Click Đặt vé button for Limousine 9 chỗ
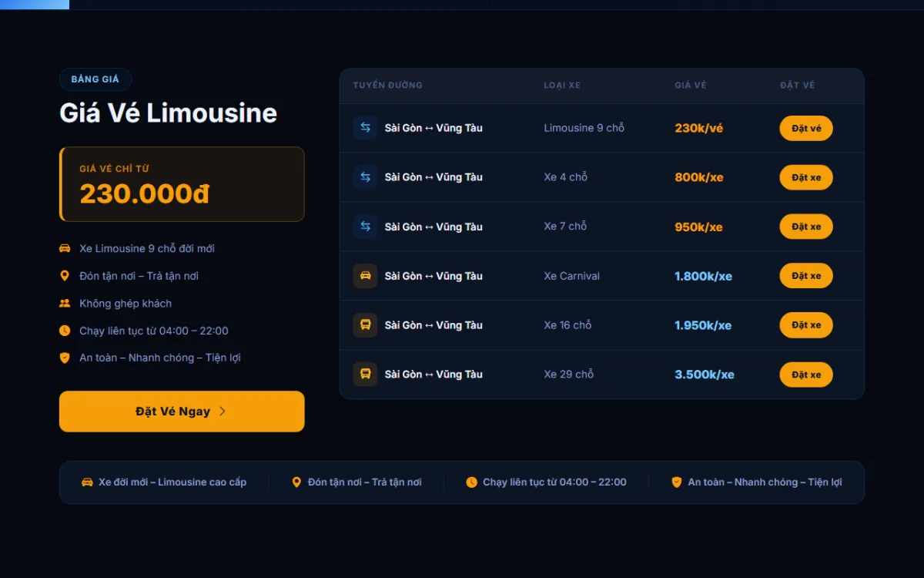The image size is (924, 578). 806,128
